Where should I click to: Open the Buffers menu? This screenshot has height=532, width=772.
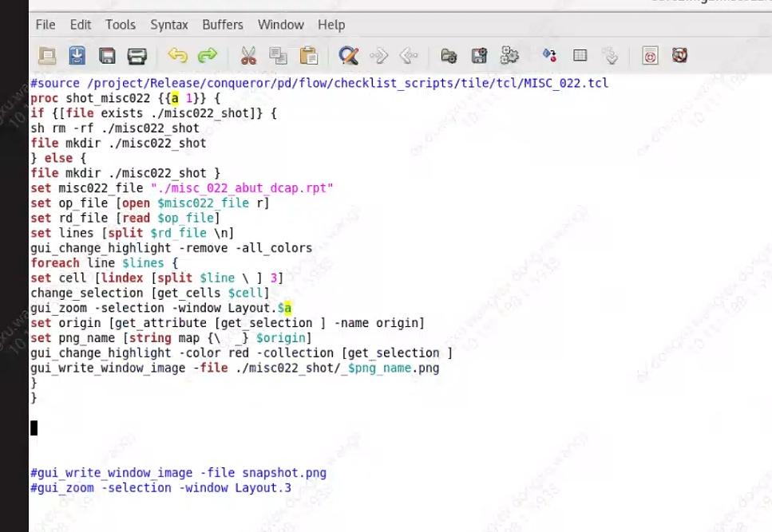(x=223, y=25)
